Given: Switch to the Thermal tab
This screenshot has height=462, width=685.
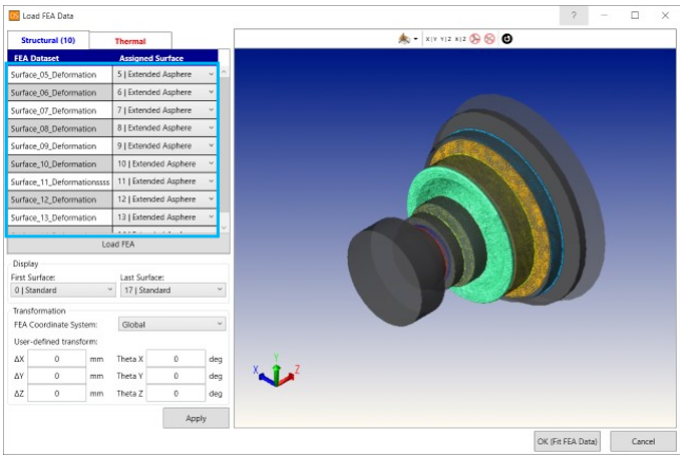Looking at the screenshot, I should click(130, 41).
